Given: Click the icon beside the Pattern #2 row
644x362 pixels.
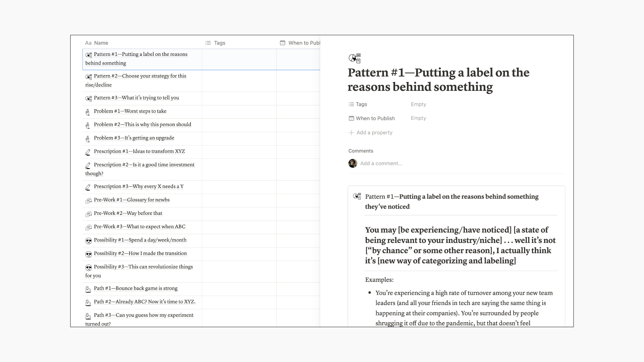Looking at the screenshot, I should (89, 77).
